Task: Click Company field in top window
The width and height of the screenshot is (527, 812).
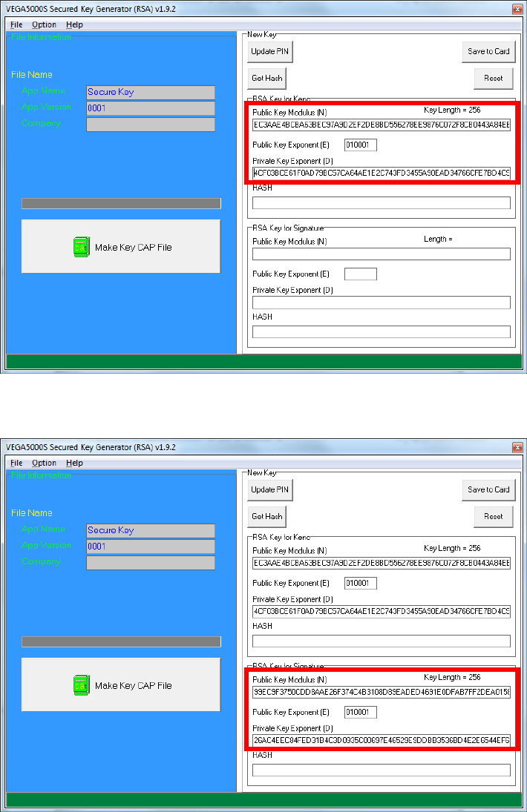Action: [151, 125]
